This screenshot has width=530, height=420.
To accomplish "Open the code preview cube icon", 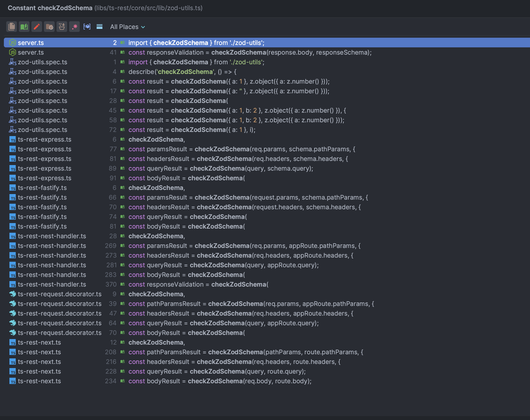I will point(87,27).
